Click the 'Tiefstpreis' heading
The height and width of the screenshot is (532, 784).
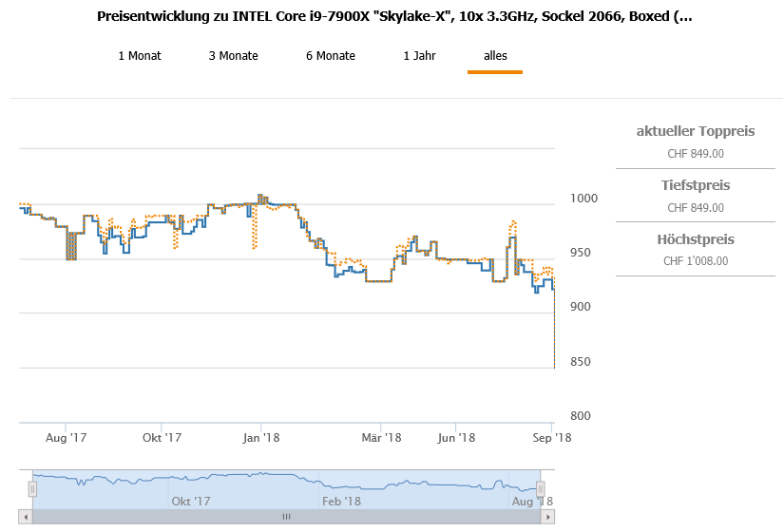(x=696, y=185)
